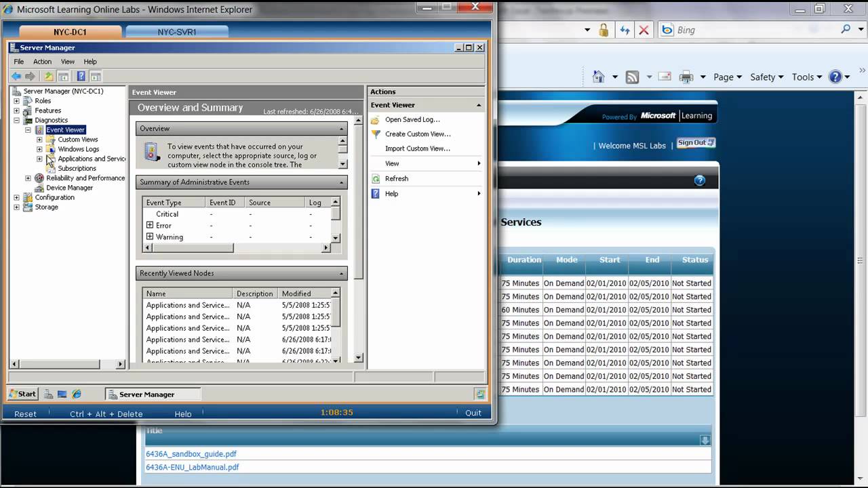Open the View submenu in Actions pane

click(x=426, y=163)
